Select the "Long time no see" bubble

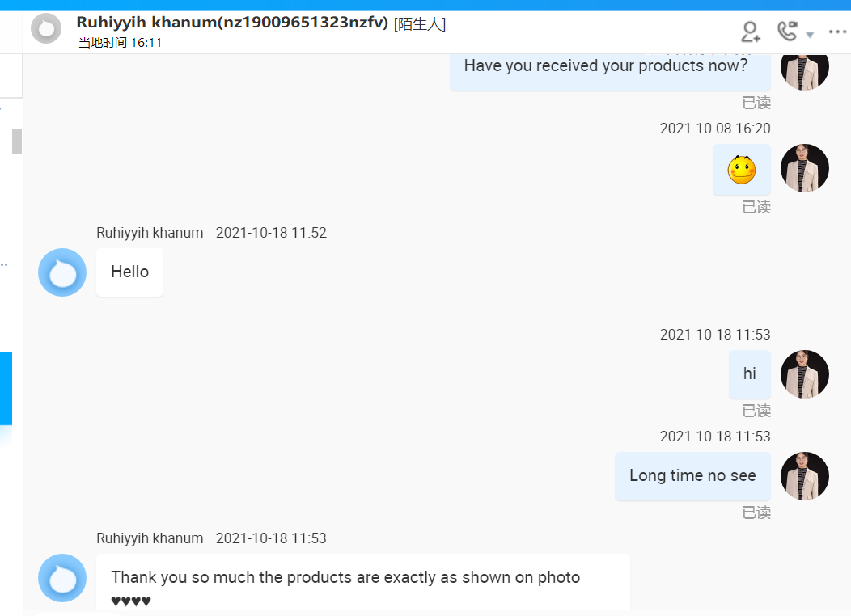tap(692, 476)
